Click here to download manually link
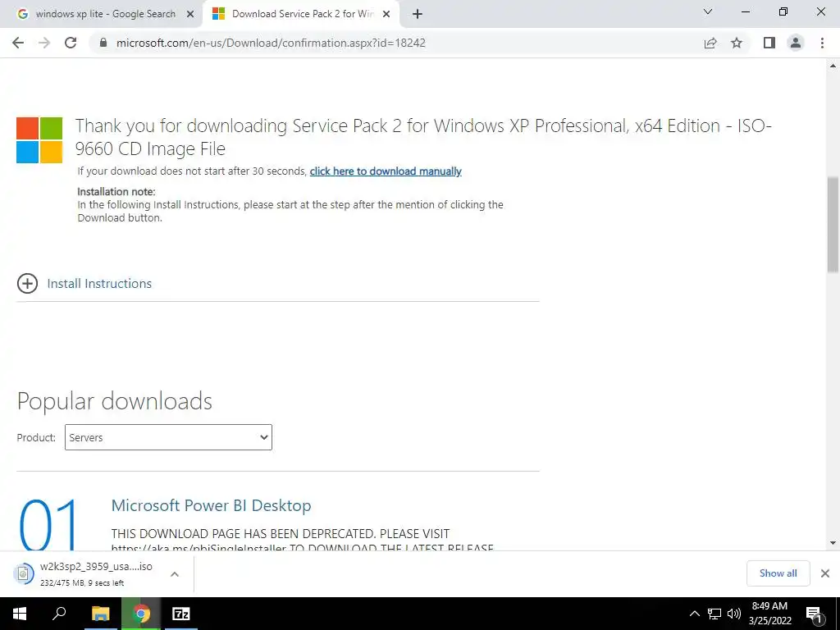This screenshot has width=840, height=630. click(x=386, y=171)
